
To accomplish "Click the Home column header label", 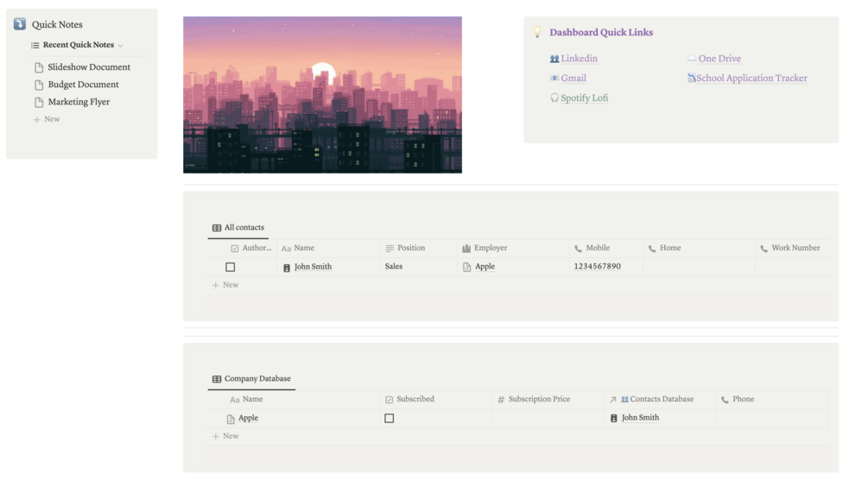I will 670,248.
